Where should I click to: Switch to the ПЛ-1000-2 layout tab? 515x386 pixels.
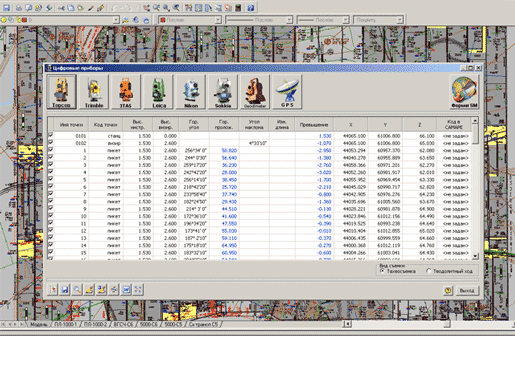pos(95,324)
